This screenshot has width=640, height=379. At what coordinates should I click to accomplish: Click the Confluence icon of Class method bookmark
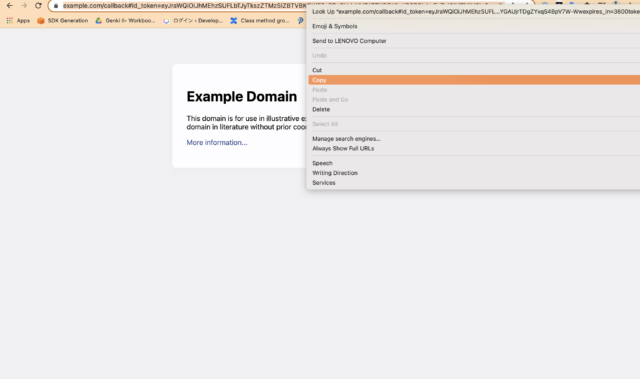click(233, 20)
